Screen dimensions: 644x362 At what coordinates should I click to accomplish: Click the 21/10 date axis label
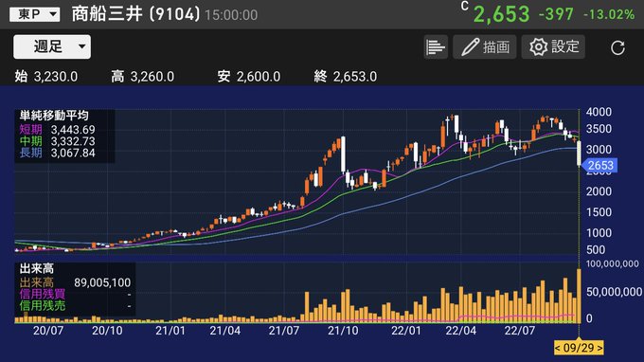click(343, 331)
